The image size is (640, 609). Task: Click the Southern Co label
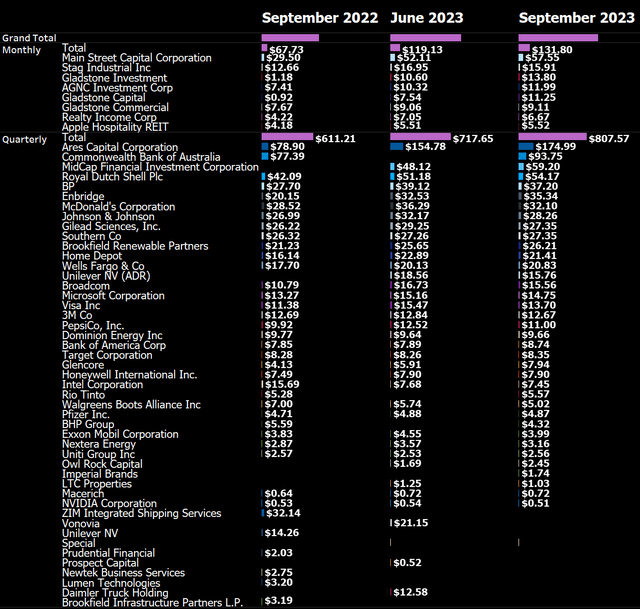[91, 236]
